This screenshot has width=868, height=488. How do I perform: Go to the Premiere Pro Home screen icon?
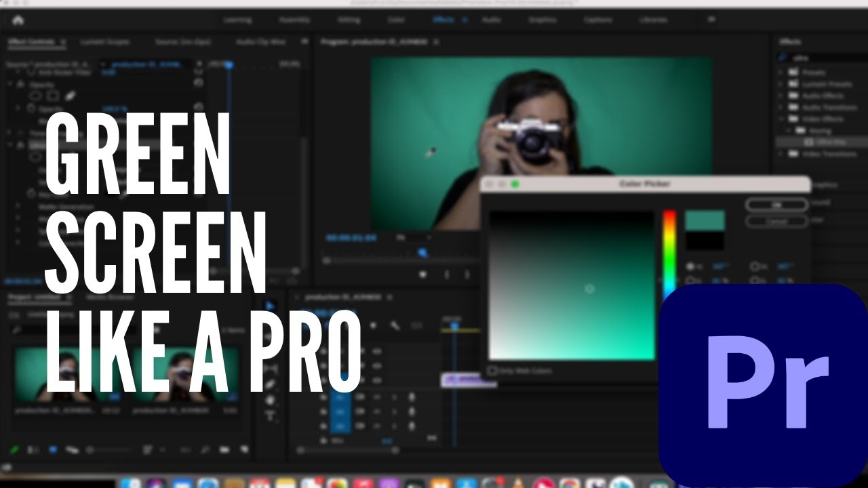(x=18, y=20)
